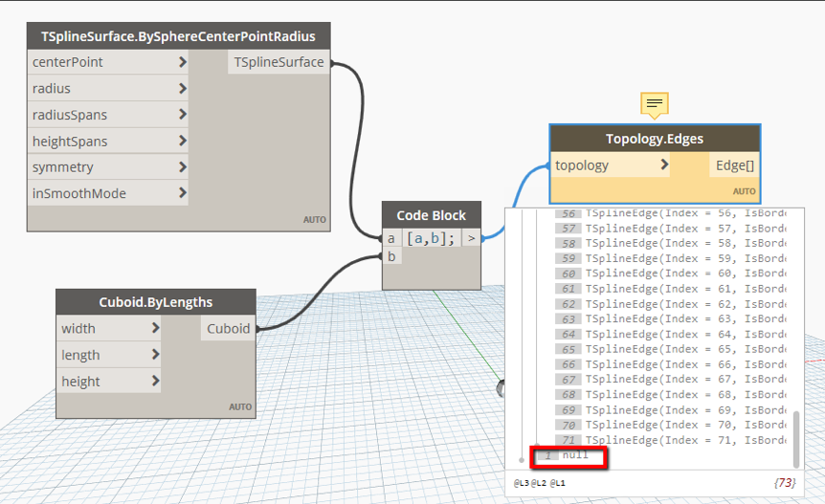Click the heightSpans input port chevron
Image resolution: width=825 pixels, height=504 pixels.
pyautogui.click(x=182, y=141)
